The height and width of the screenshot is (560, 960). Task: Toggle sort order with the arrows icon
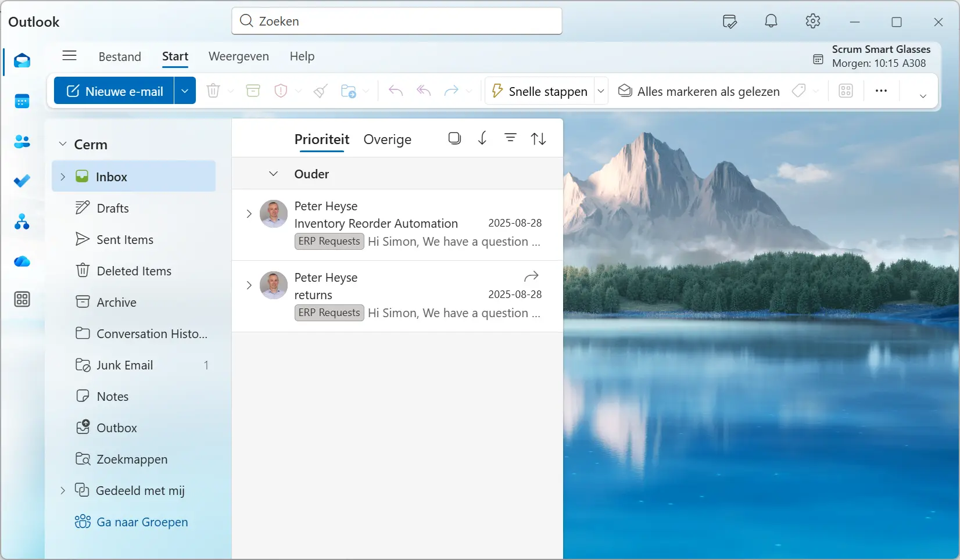538,138
